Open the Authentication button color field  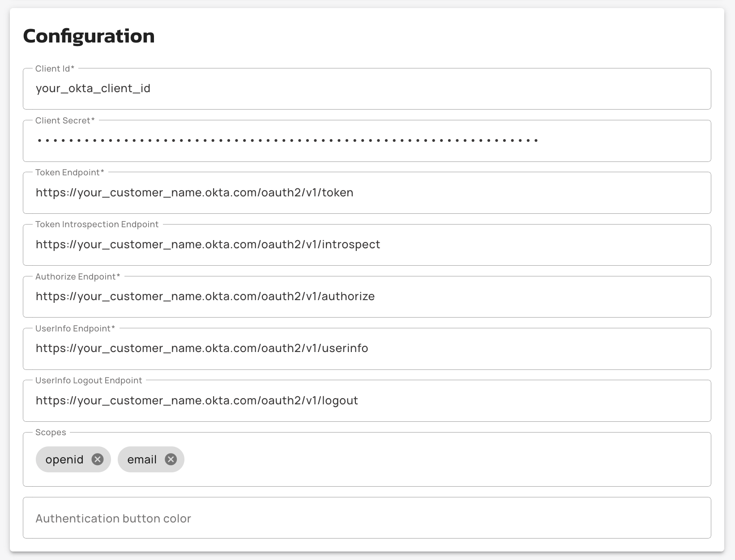pos(366,518)
